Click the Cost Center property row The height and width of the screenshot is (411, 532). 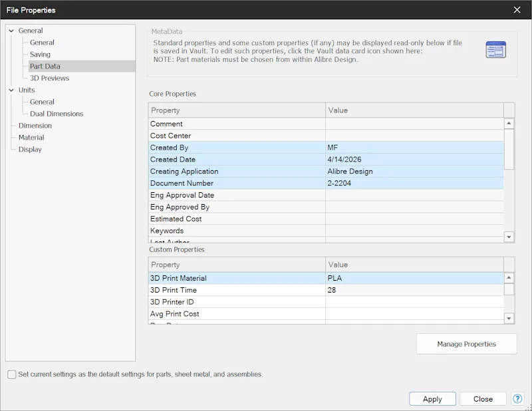coord(326,136)
